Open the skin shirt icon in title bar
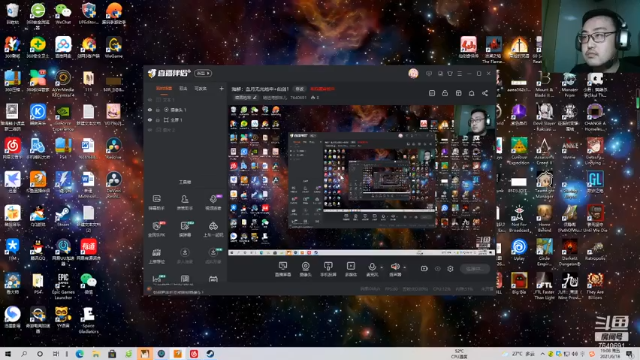The height and width of the screenshot is (360, 640). click(x=450, y=73)
